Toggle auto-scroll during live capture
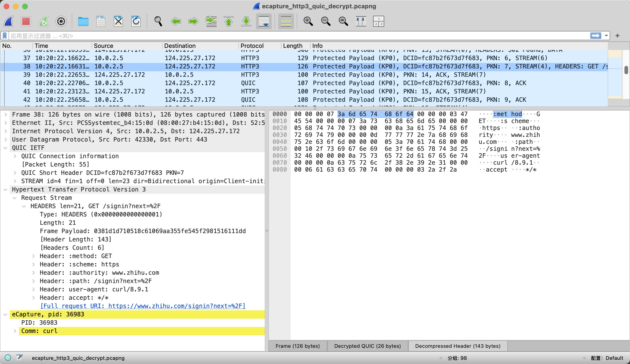The height and width of the screenshot is (364, 630). coord(264,22)
